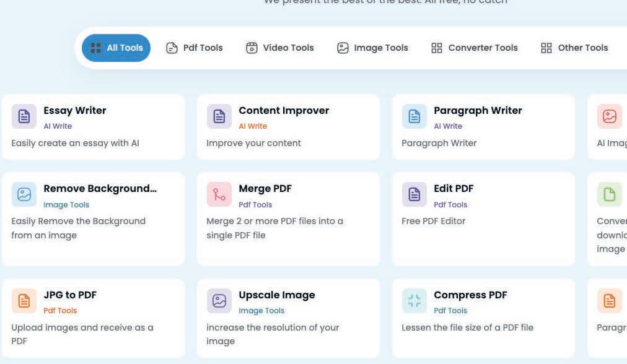
Task: Open the JPG to PDF tool title
Action: click(70, 295)
